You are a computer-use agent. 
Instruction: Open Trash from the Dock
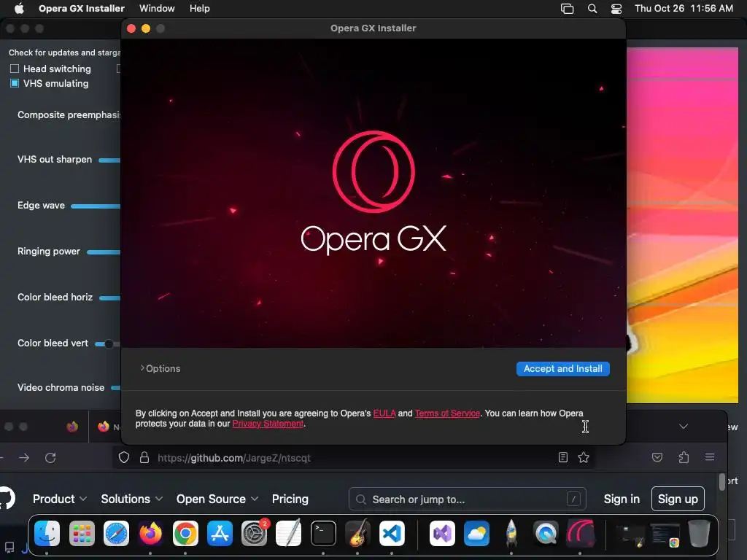point(699,533)
